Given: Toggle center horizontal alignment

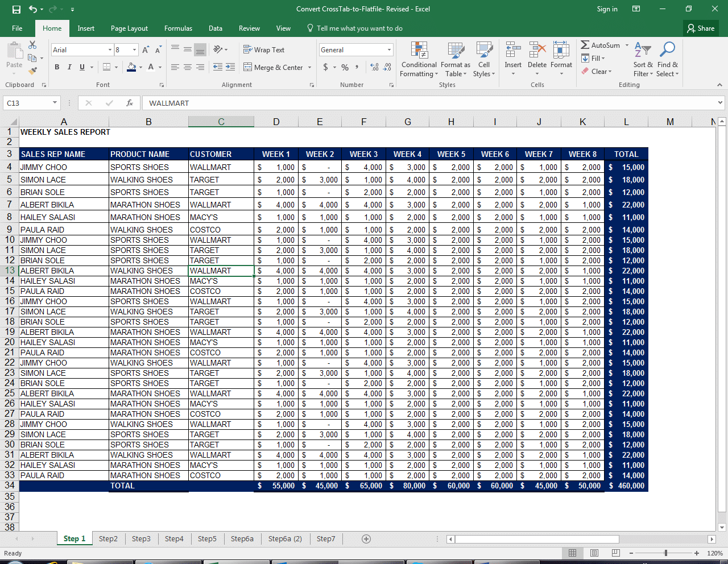Looking at the screenshot, I should 188,67.
